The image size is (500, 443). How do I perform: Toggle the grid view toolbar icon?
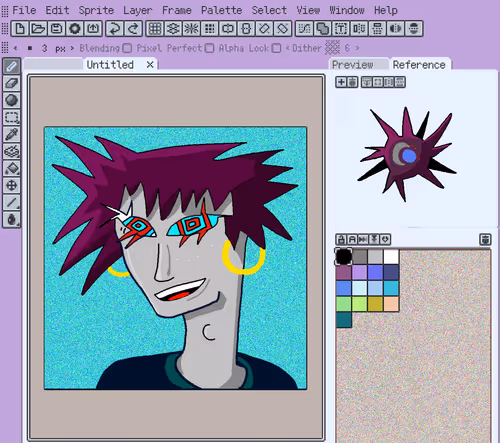155,29
